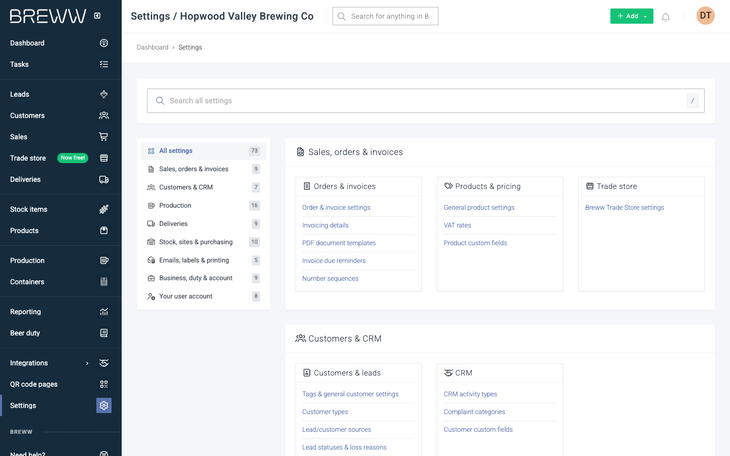Open Need help? in sidebar
730x456 pixels.
click(x=27, y=454)
